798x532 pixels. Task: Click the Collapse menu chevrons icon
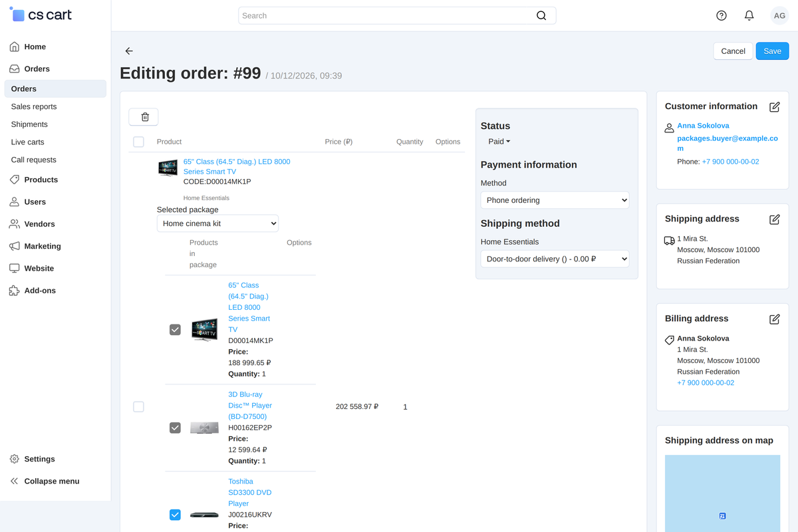coord(15,481)
